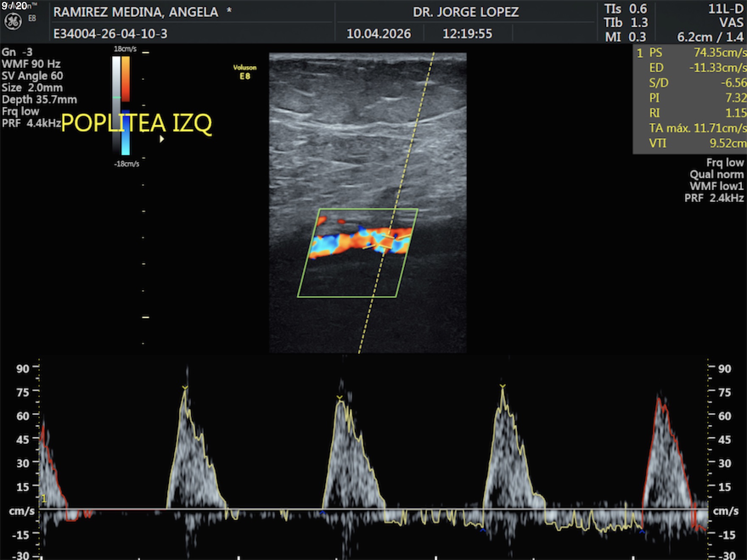
Task: Click the VTI 9.52cm result
Action: [696, 143]
